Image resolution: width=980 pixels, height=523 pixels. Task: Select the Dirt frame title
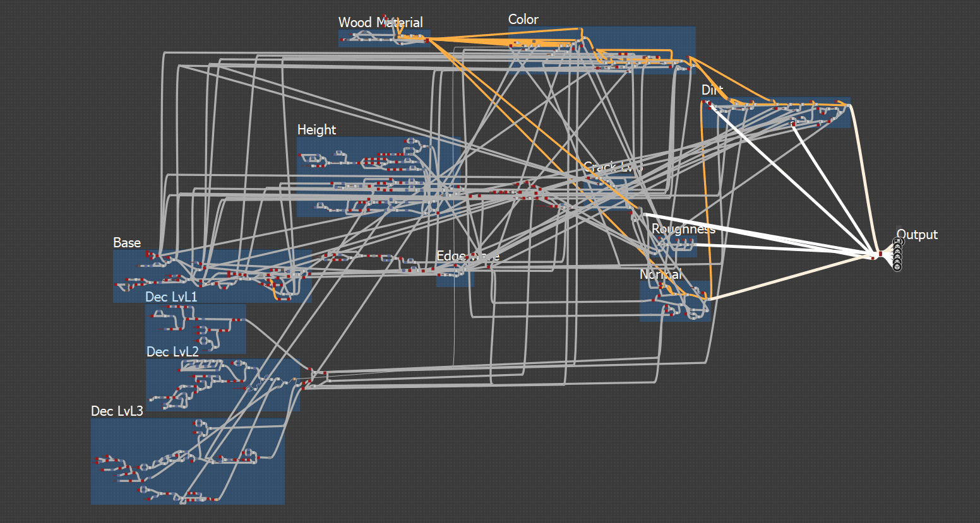(712, 90)
